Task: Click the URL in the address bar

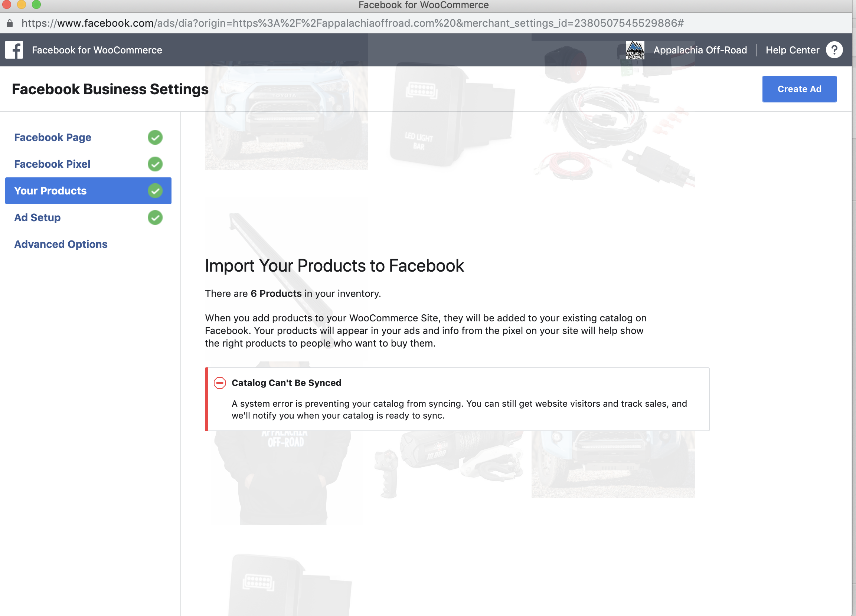Action: [x=353, y=23]
